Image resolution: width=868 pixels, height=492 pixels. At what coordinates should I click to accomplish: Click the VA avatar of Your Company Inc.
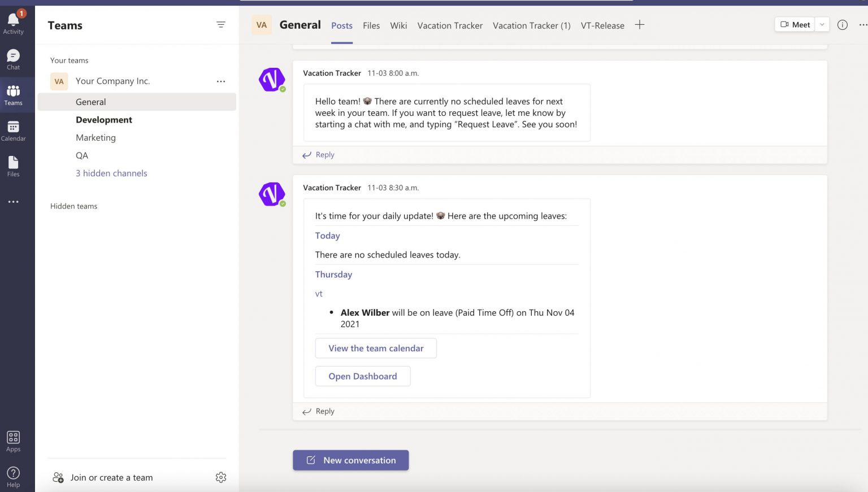coord(59,81)
